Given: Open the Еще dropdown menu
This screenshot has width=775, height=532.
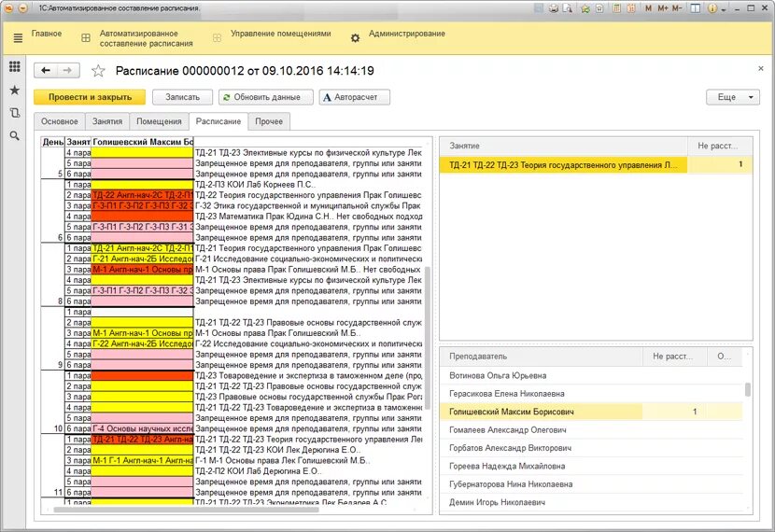Looking at the screenshot, I should [732, 97].
